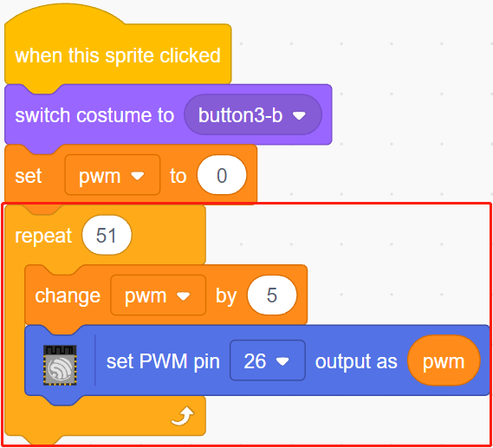Click the 'set' label on the orange variable block

(29, 176)
